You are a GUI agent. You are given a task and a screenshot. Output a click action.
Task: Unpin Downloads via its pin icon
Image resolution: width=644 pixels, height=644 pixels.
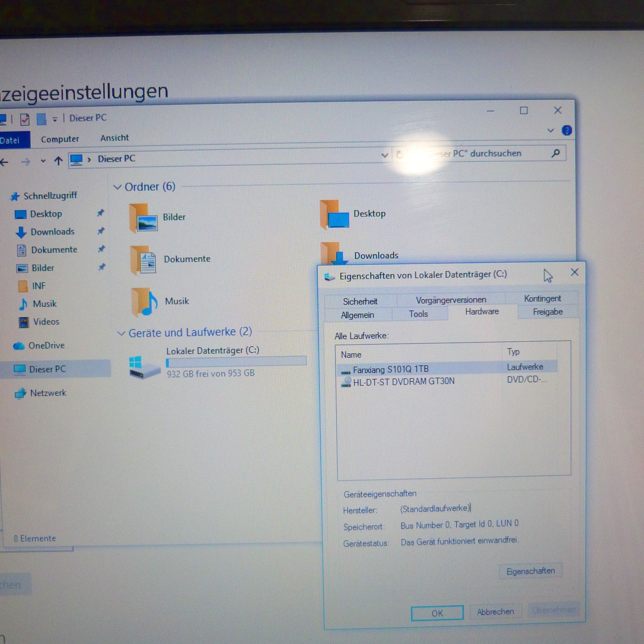(x=101, y=231)
